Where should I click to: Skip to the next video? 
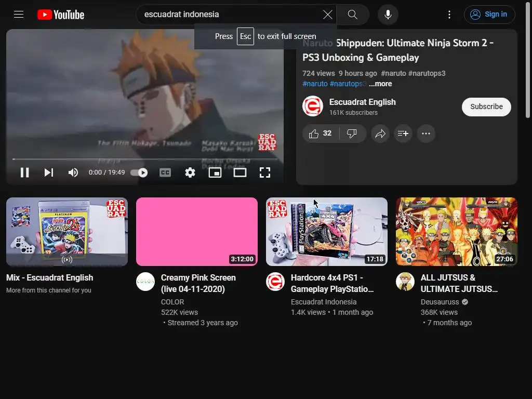[49, 172]
